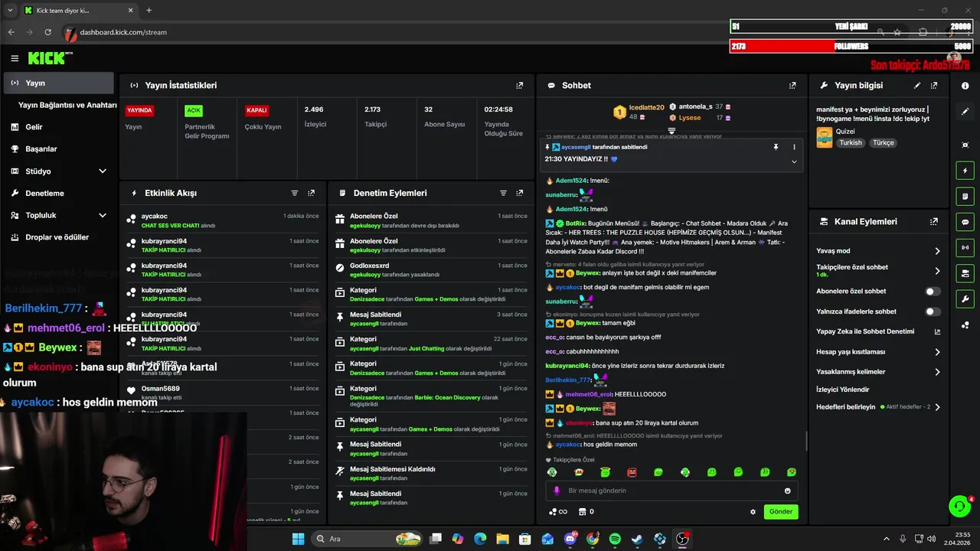Open the three-dot menu on the pinned message
This screenshot has height=551, width=980.
pyautogui.click(x=794, y=147)
